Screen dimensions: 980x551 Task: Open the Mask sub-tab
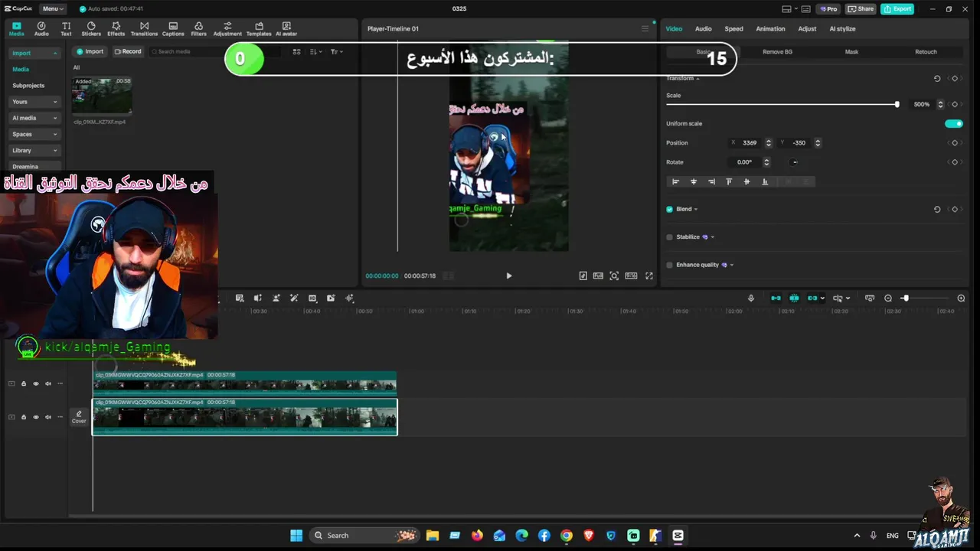point(851,51)
